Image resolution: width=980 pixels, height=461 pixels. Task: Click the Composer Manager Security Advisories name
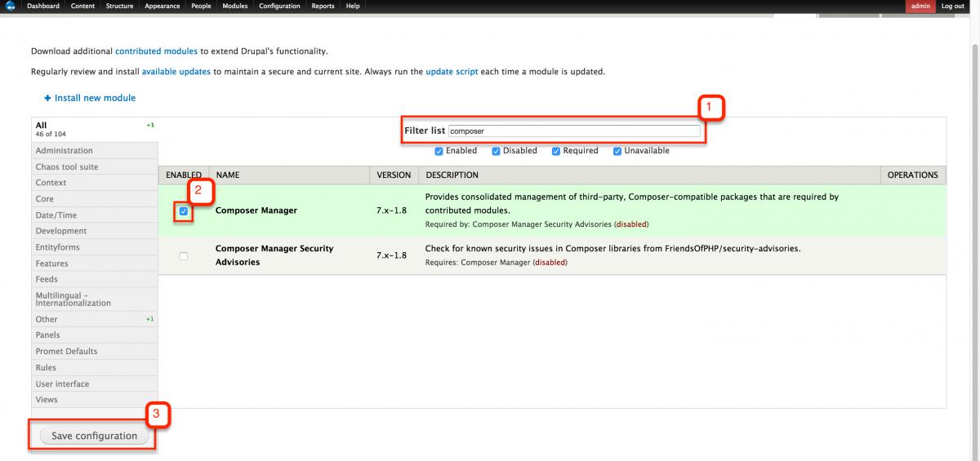pos(274,255)
